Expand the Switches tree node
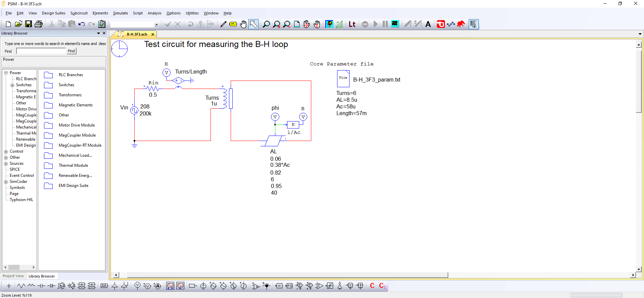Screen dimensions: 644x298 point(12,85)
